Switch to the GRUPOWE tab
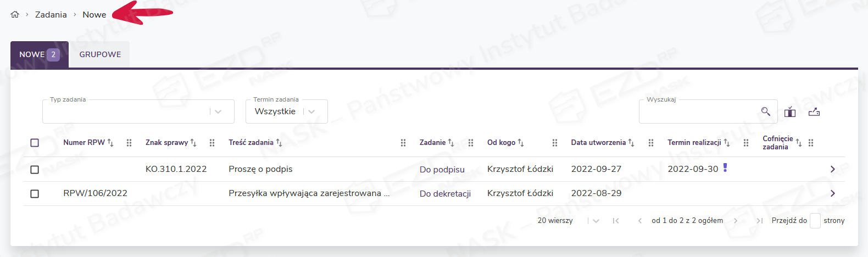868x257 pixels. (100, 54)
